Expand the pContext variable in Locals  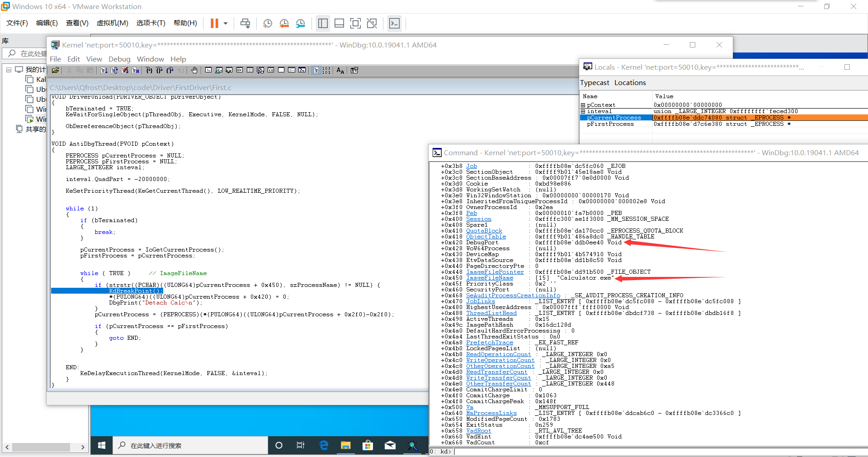(x=583, y=105)
